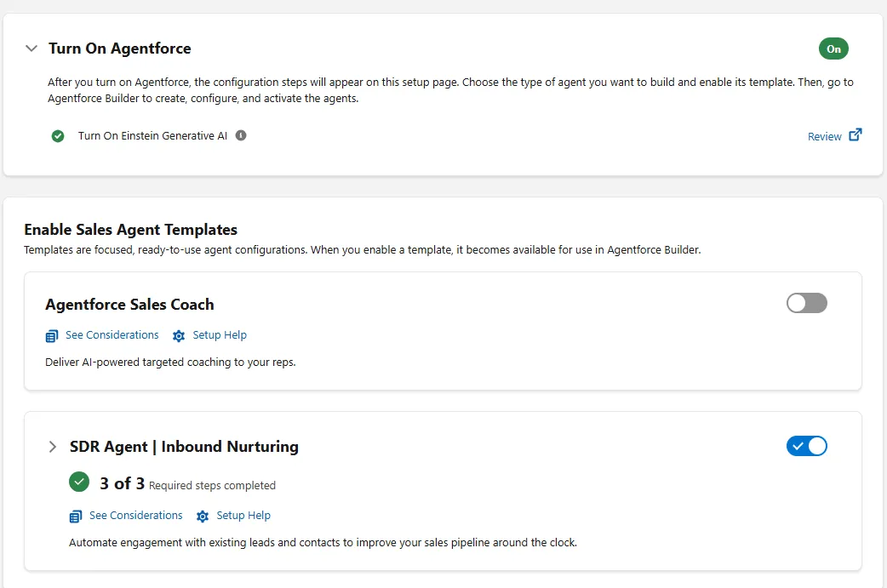Click the Considerations list icon under Sales Coach

(x=52, y=336)
